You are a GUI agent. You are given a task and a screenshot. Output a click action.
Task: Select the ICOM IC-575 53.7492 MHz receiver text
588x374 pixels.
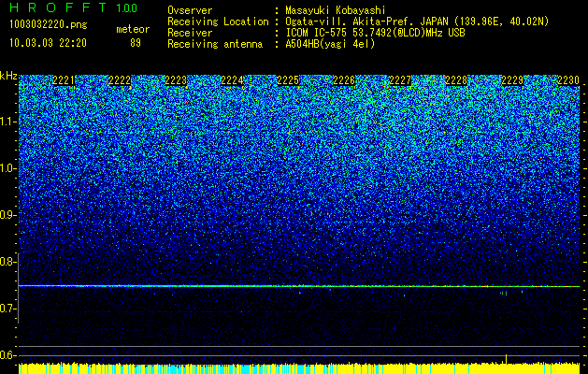(375, 33)
